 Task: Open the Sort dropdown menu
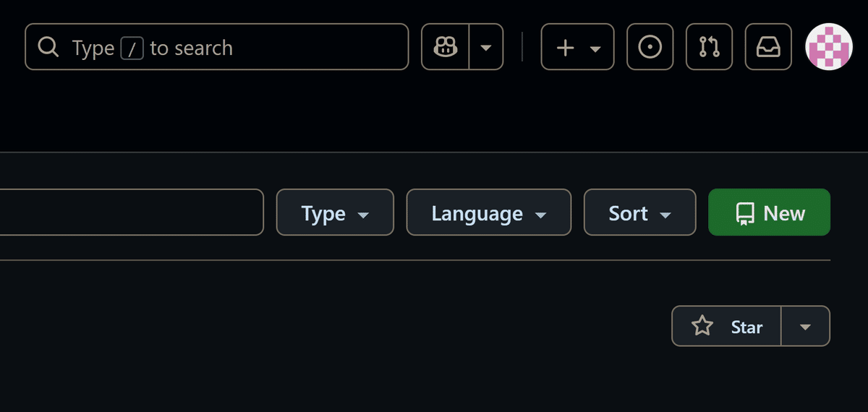point(639,213)
